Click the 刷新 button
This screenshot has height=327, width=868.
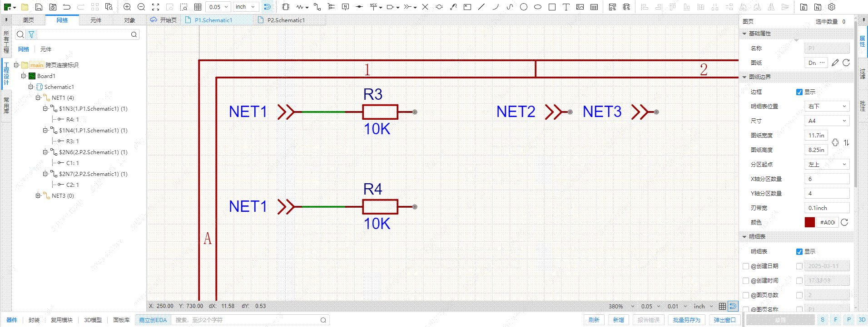(x=594, y=320)
